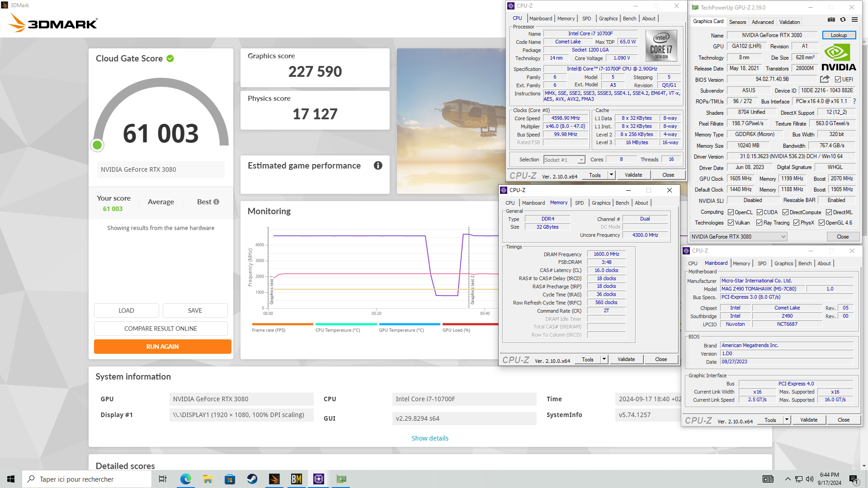Image resolution: width=868 pixels, height=488 pixels.
Task: Click Validate in the CPU-Z Memory window
Action: (x=626, y=359)
